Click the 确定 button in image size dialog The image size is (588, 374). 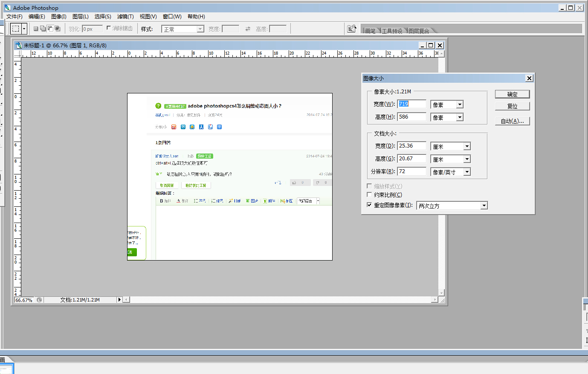pos(513,94)
